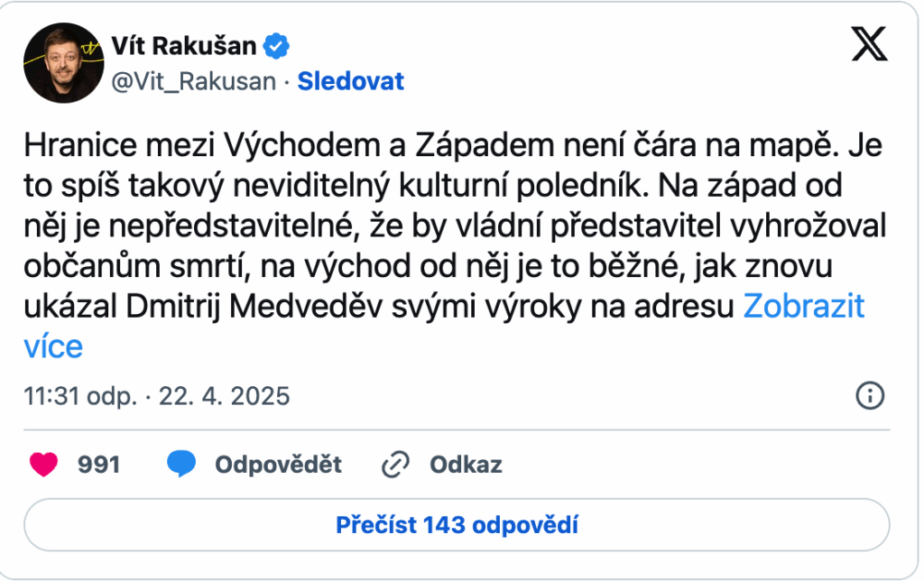The image size is (924, 581).
Task: Click the 991 likes count
Action: click(98, 465)
